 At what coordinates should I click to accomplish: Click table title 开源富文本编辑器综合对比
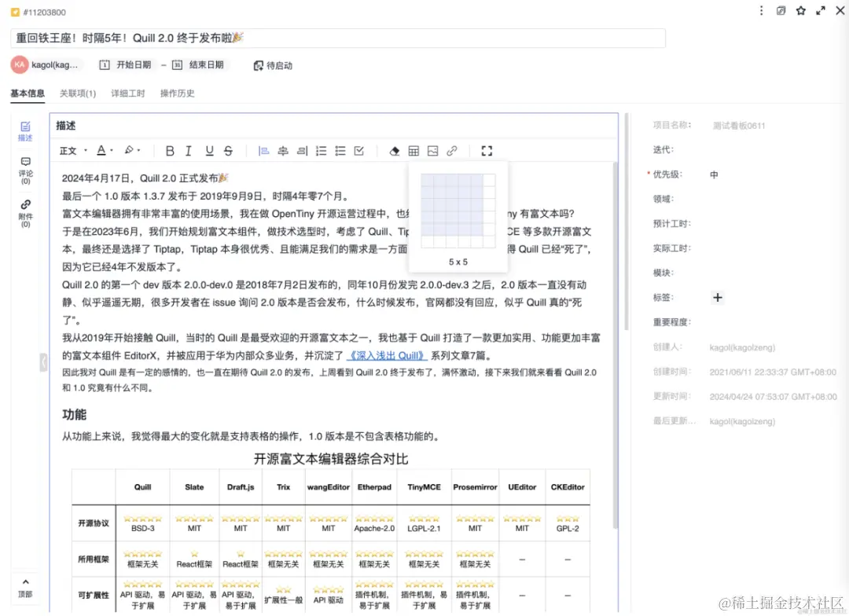[x=331, y=459]
